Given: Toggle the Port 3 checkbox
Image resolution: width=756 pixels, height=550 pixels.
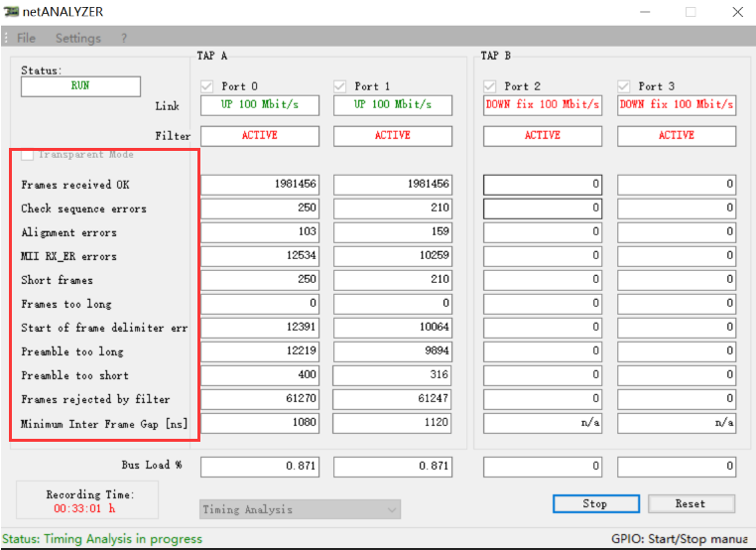Looking at the screenshot, I should (x=623, y=86).
